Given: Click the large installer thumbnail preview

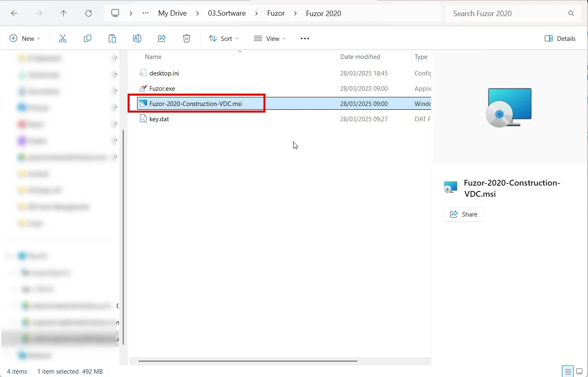Looking at the screenshot, I should 509,108.
